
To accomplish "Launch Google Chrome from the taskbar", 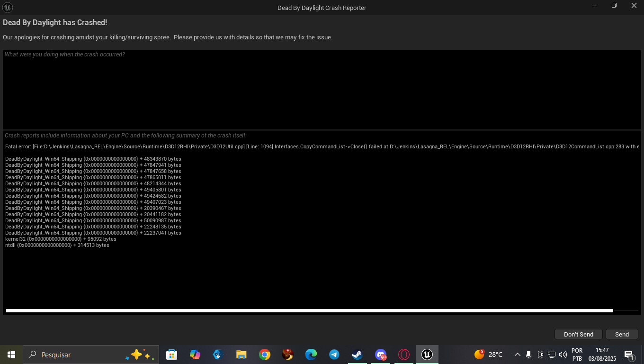I will [265, 355].
